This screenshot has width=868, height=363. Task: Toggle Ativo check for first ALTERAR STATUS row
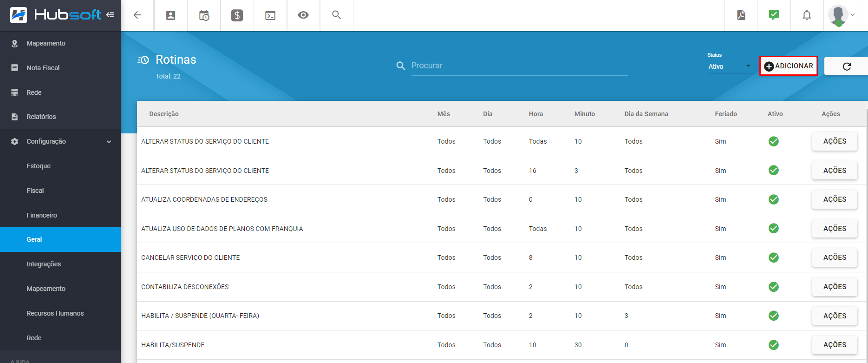click(x=774, y=141)
